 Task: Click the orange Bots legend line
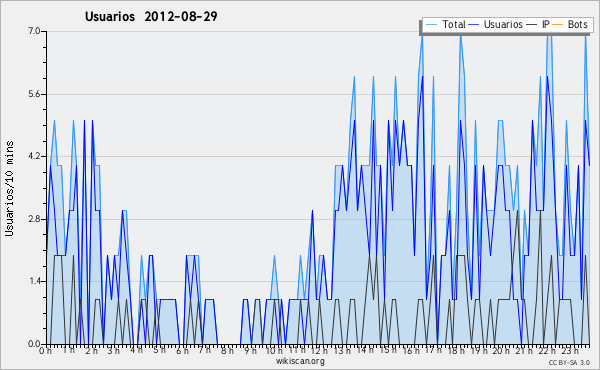coord(558,25)
